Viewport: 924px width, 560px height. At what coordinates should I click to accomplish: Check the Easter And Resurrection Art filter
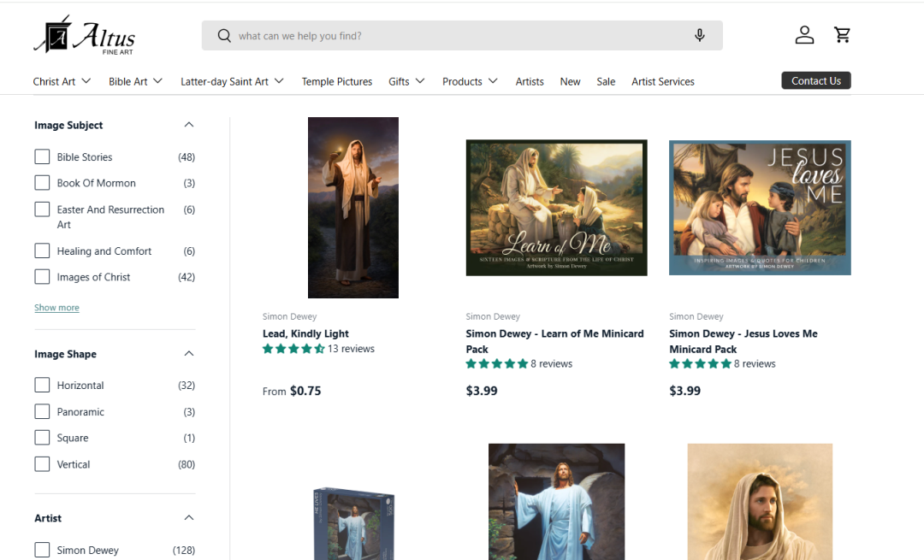42,209
